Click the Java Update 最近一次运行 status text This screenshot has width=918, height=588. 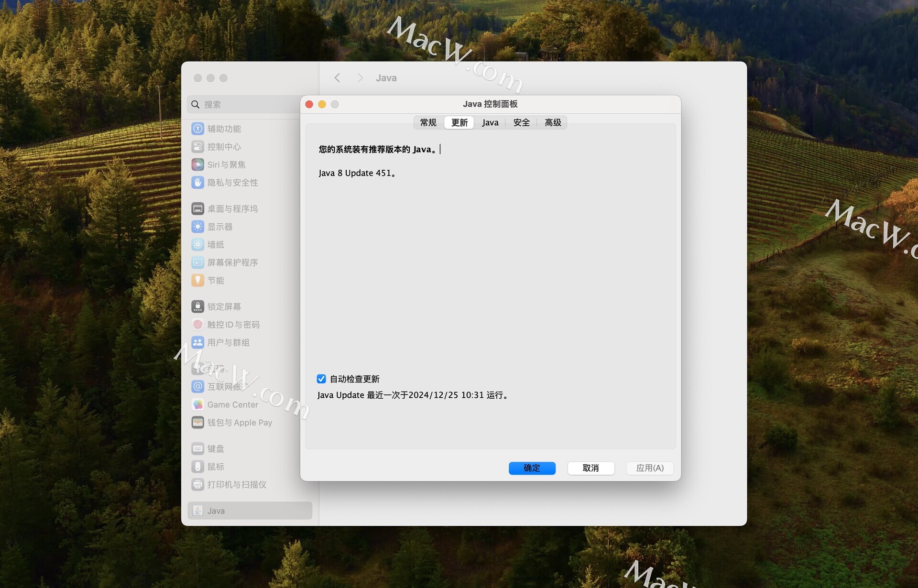pos(413,395)
